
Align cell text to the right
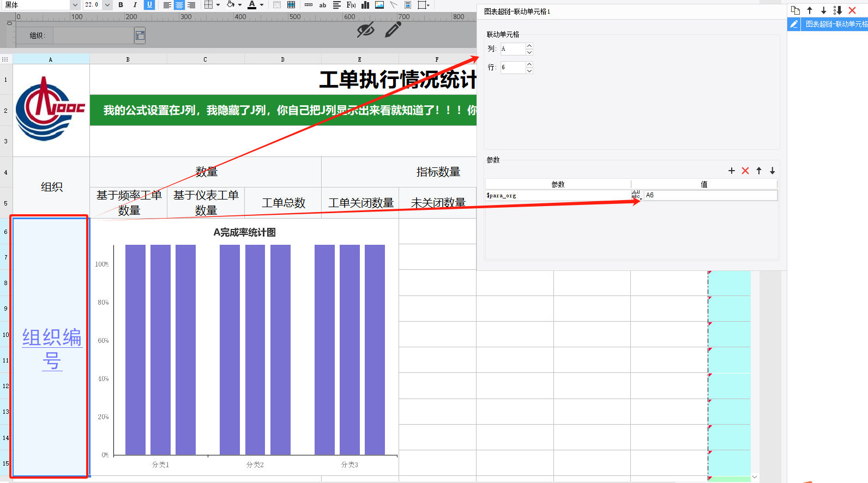tap(191, 5)
